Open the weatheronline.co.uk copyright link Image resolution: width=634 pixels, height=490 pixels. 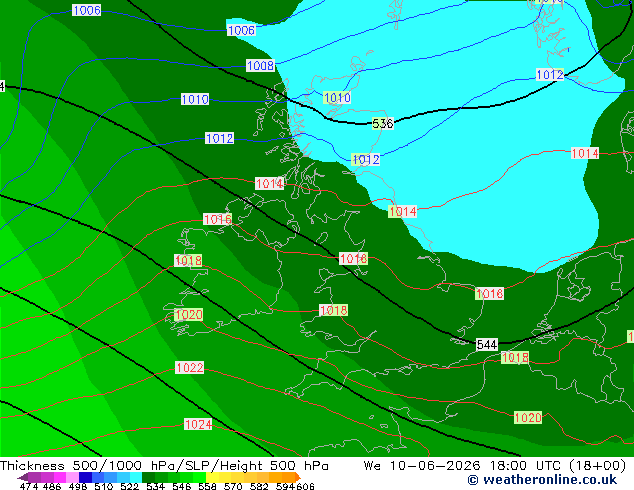pos(542,480)
